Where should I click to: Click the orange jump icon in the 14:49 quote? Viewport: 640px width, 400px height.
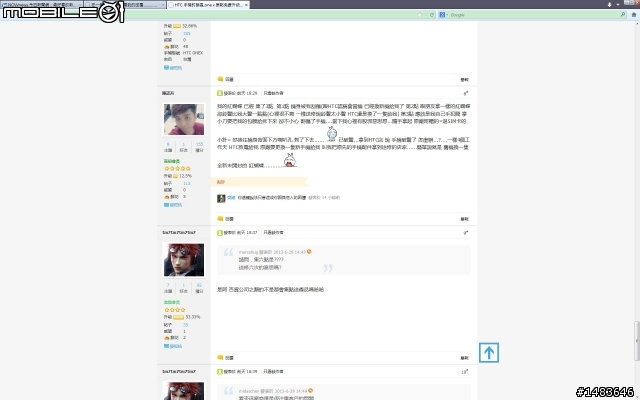[311, 391]
